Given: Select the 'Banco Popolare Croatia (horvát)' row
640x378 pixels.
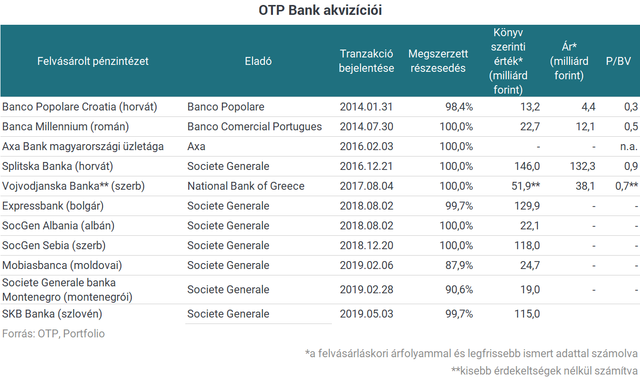Looking at the screenshot, I should click(x=320, y=107).
